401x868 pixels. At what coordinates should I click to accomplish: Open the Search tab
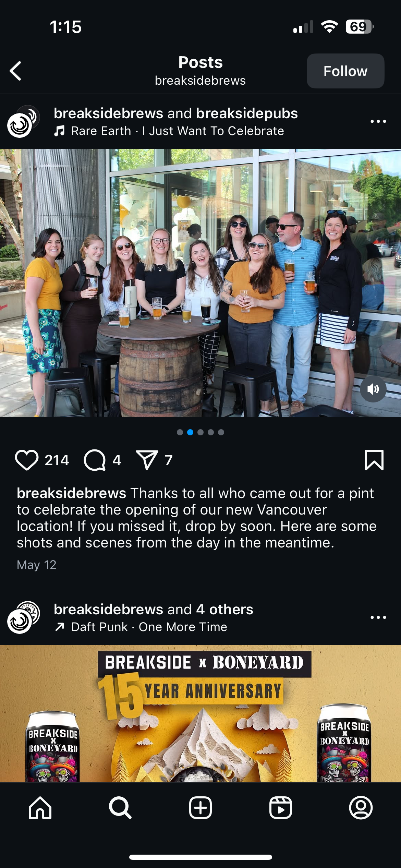coord(120,807)
